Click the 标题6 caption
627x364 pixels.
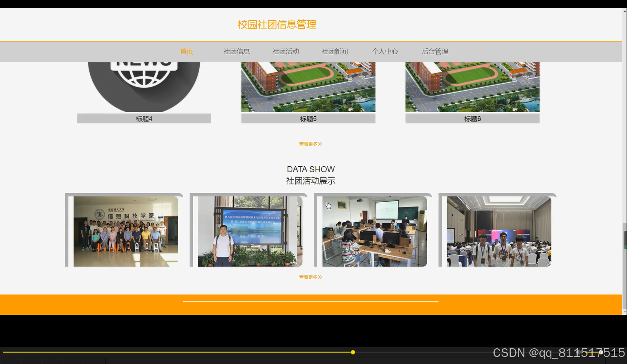(472, 119)
